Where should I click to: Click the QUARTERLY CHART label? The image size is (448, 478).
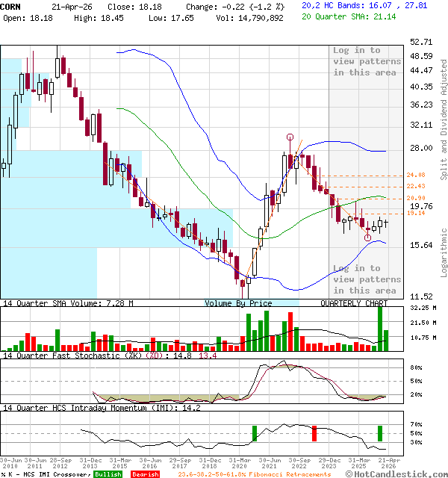tap(354, 304)
